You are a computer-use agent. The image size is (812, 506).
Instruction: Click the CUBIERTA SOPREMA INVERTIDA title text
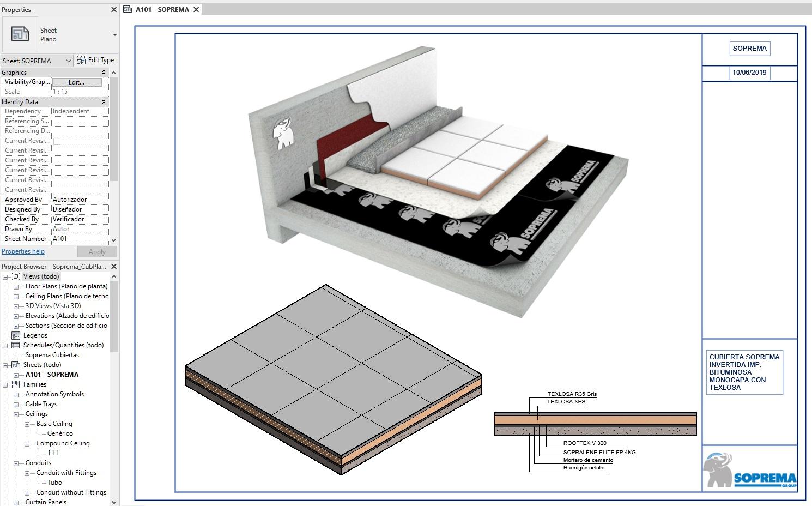point(744,372)
